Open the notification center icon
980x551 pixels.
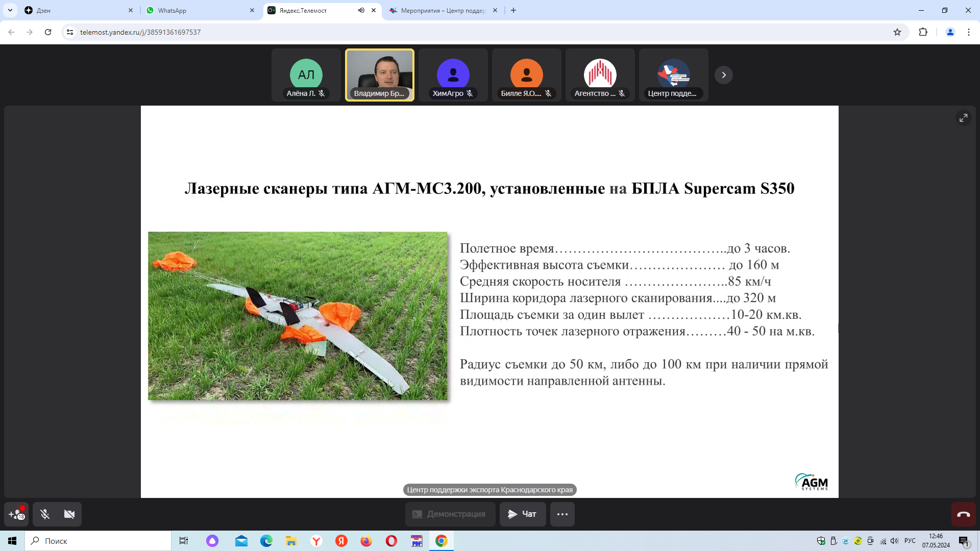[x=964, y=541]
